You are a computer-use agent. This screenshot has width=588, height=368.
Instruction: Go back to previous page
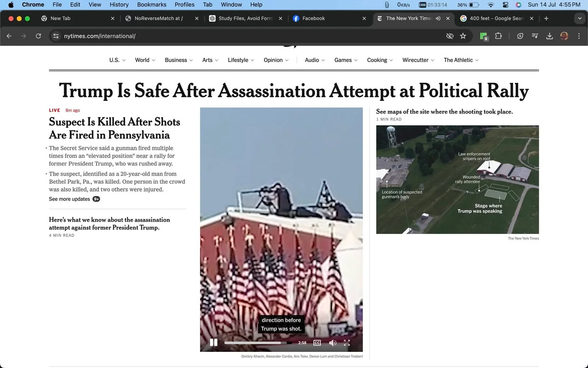click(9, 36)
